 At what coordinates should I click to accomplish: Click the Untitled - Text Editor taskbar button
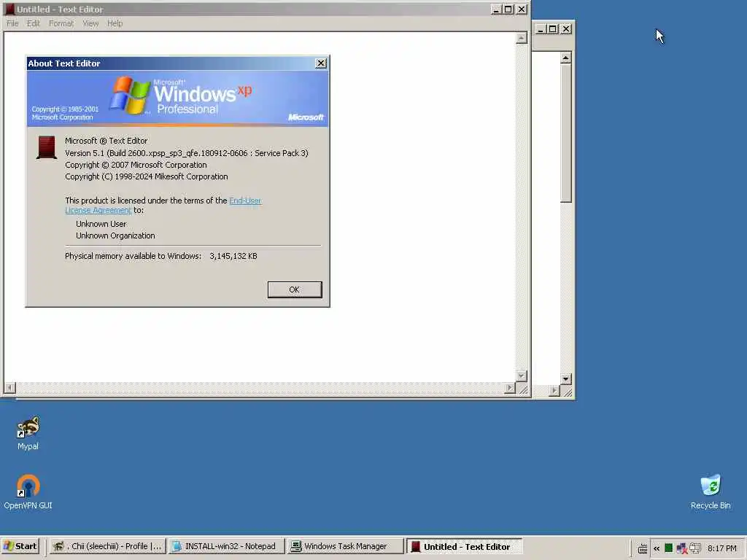click(464, 546)
